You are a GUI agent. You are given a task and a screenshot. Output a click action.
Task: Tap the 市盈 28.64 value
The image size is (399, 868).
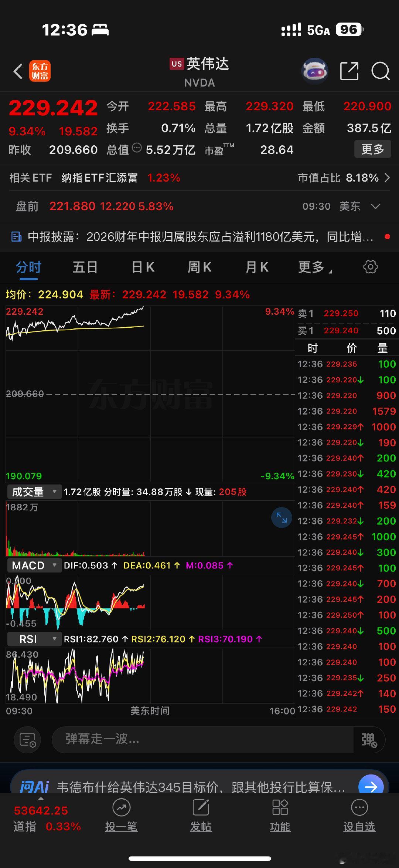[277, 150]
